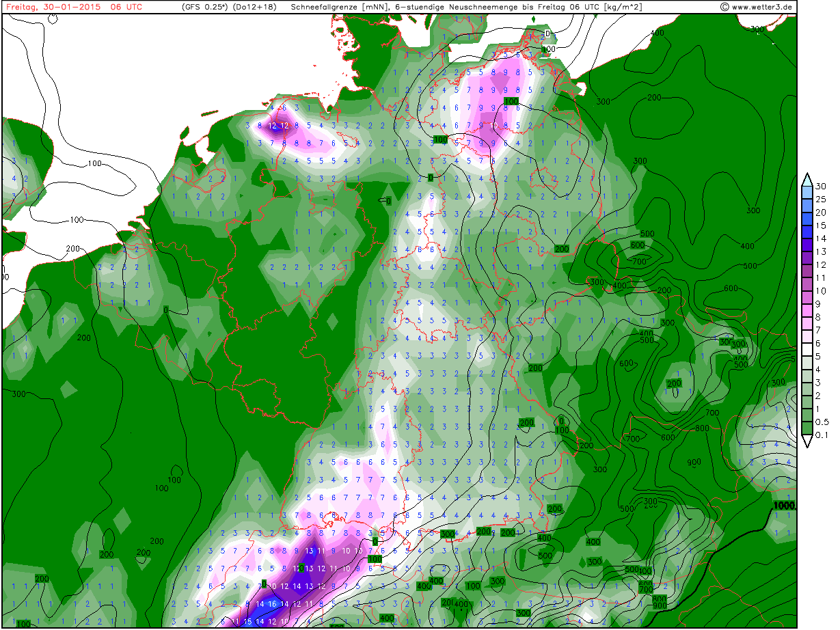Image resolution: width=840 pixels, height=630 pixels.
Task: Click the copyright symbol before www.wetter3.de
Action: (x=724, y=8)
